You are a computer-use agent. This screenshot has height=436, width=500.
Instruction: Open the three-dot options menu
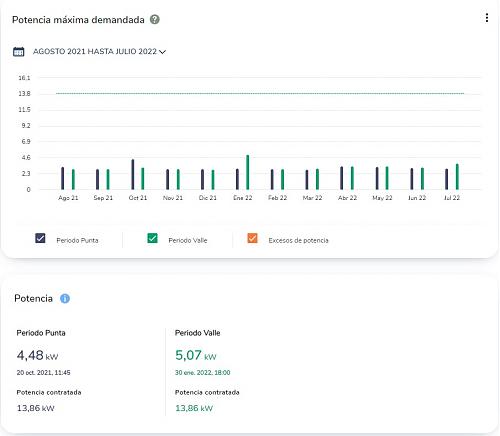coord(487,18)
